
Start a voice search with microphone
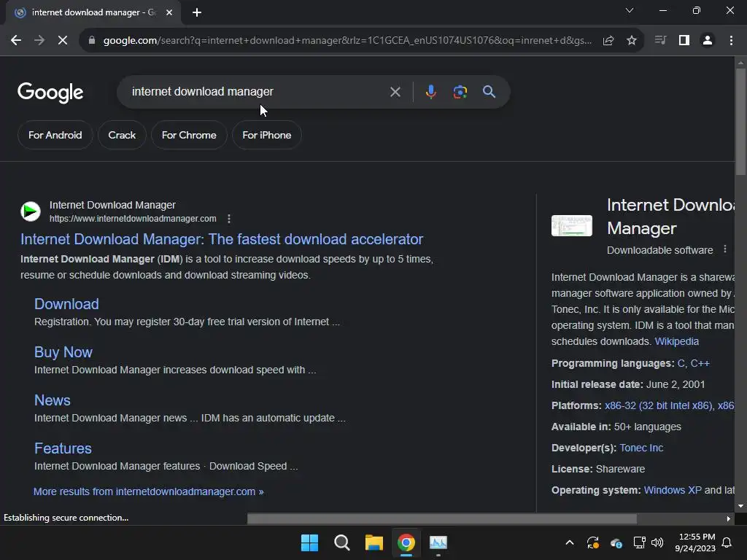[430, 92]
